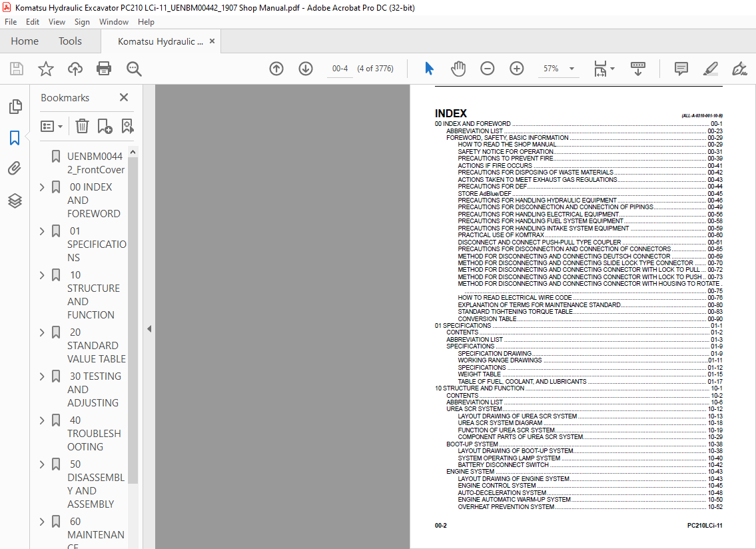Click the Zoom in plus icon
The height and width of the screenshot is (549, 756).
pyautogui.click(x=516, y=69)
